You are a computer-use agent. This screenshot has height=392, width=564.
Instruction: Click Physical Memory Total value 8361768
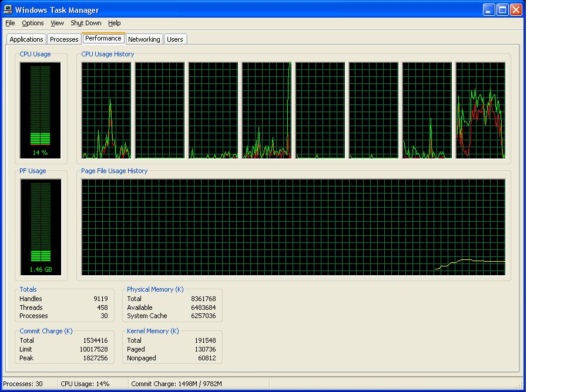coord(204,299)
